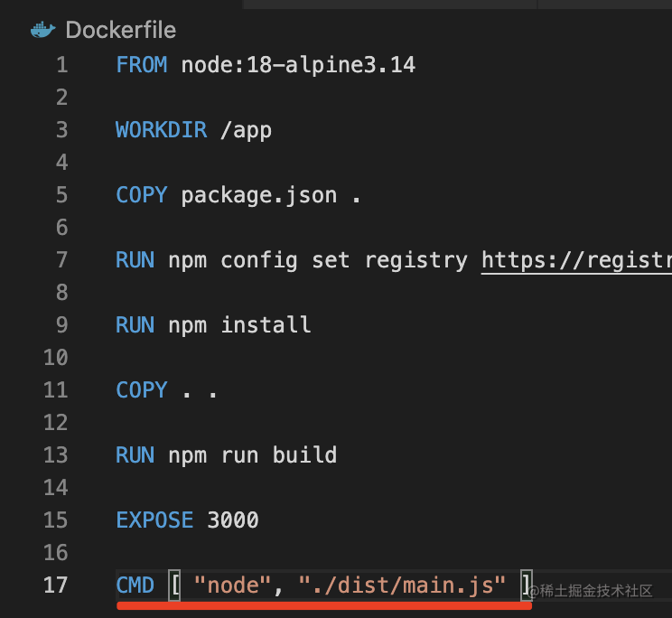Click the "./dist/main.js" string
The height and width of the screenshot is (618, 672).
[402, 585]
